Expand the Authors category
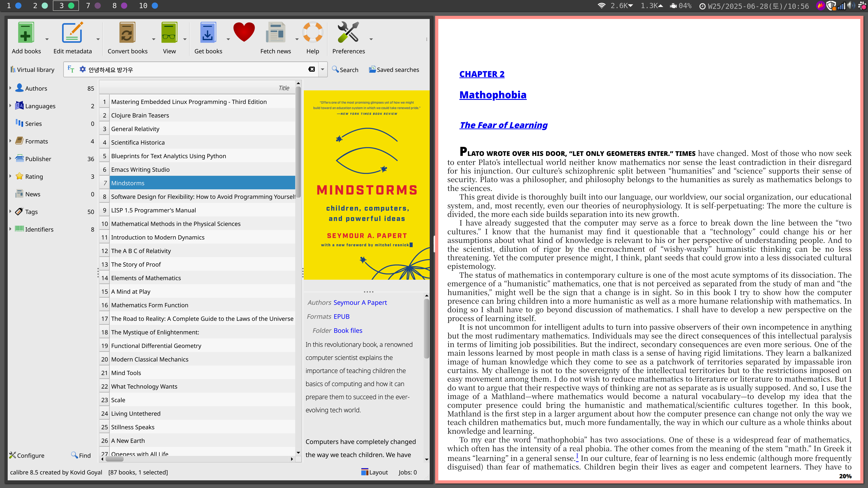This screenshot has width=868, height=488. (x=10, y=88)
